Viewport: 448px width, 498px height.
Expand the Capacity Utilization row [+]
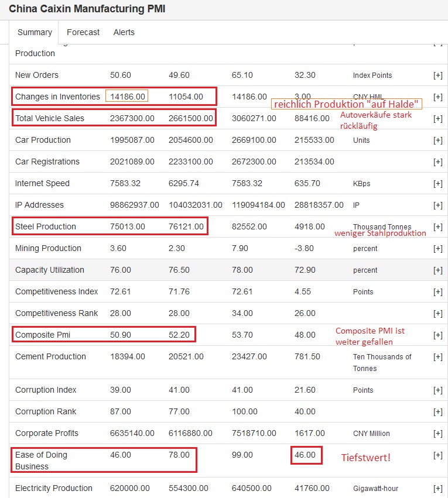[438, 270]
